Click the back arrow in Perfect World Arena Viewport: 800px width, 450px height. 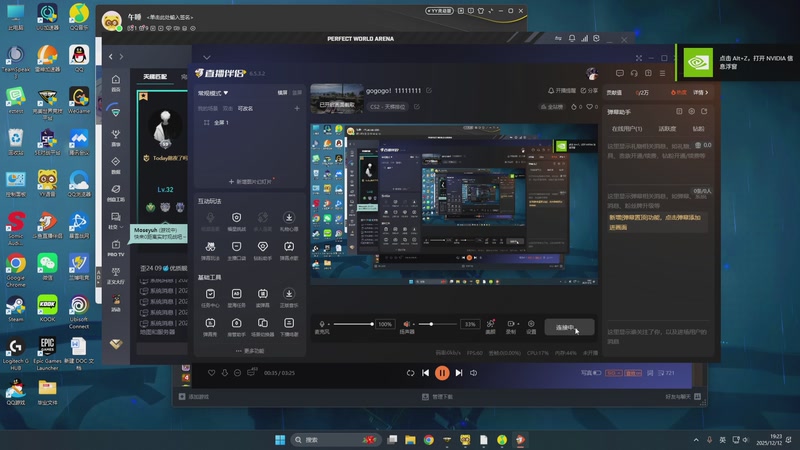coord(111,57)
